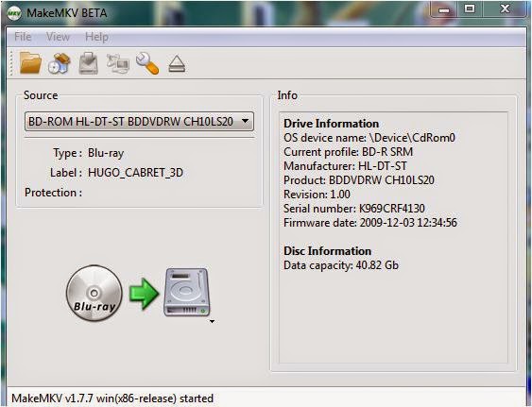The image size is (532, 407).
Task: Open files via the folder toolbar icon
Action: click(30, 63)
